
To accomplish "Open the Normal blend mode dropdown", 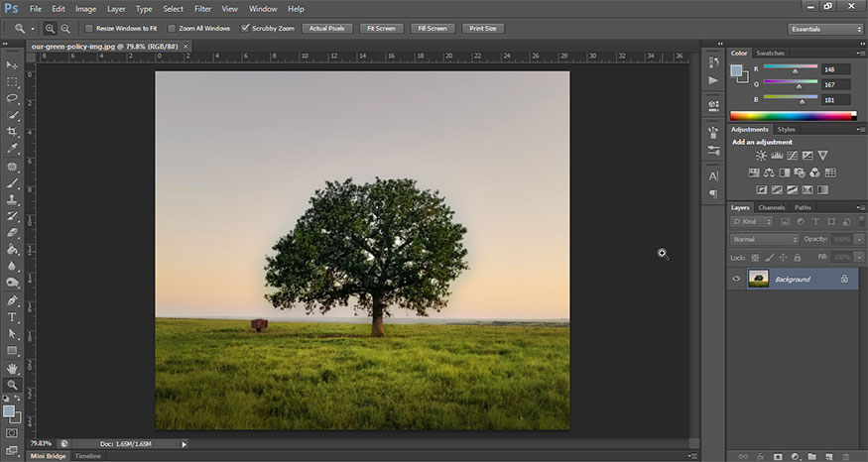I will click(764, 239).
